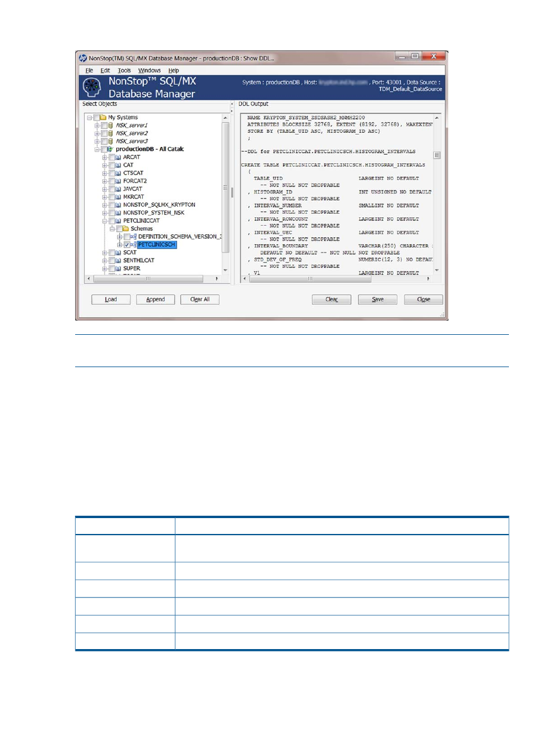Click the CTSCAT catalog icon

(118, 173)
